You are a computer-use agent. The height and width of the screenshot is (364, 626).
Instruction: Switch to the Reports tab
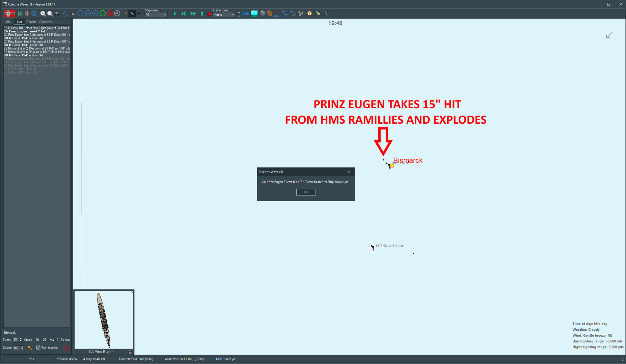(31, 22)
